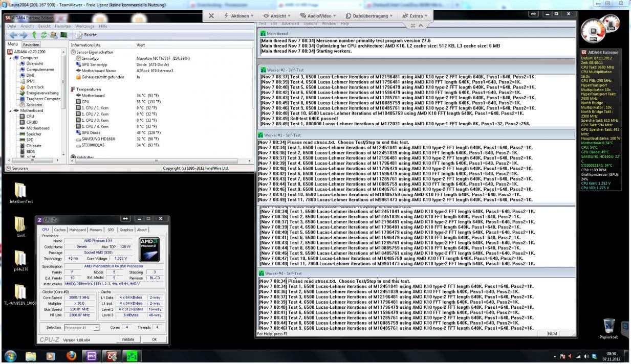
Task: Select BIOS item in AIDA64 tree
Action: [x=27, y=151]
